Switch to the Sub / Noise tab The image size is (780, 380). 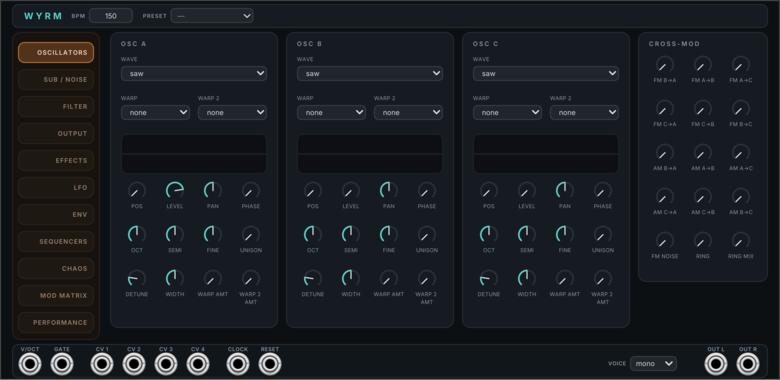pos(56,80)
